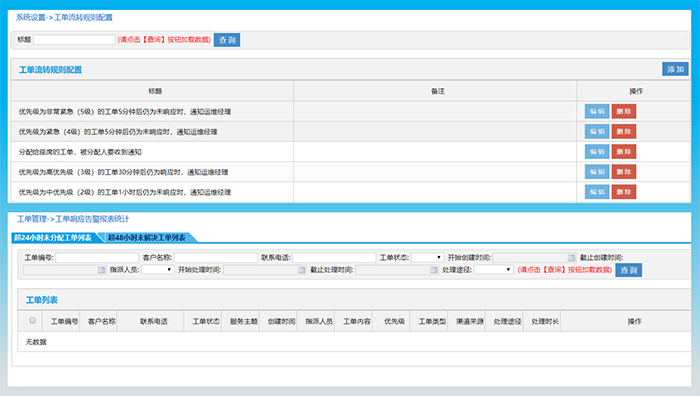This screenshot has width=700, height=396.
Task: Focus the 客户名称 input field
Action: click(216, 258)
